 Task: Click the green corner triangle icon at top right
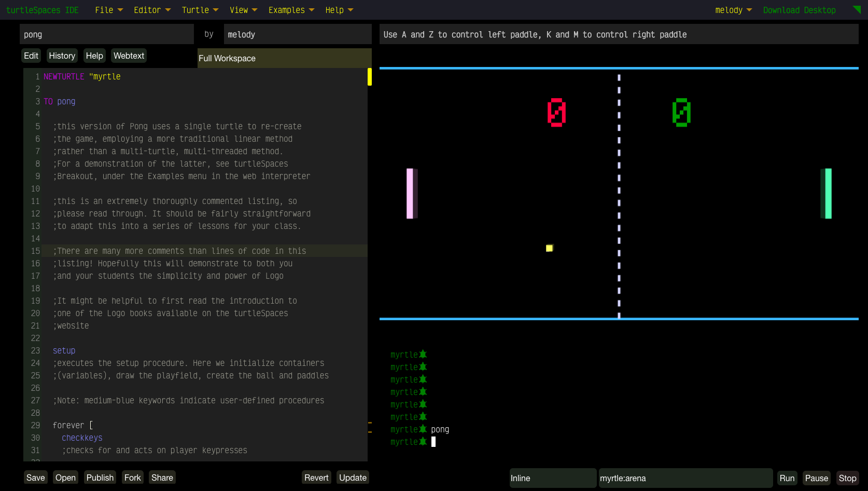pyautogui.click(x=857, y=9)
